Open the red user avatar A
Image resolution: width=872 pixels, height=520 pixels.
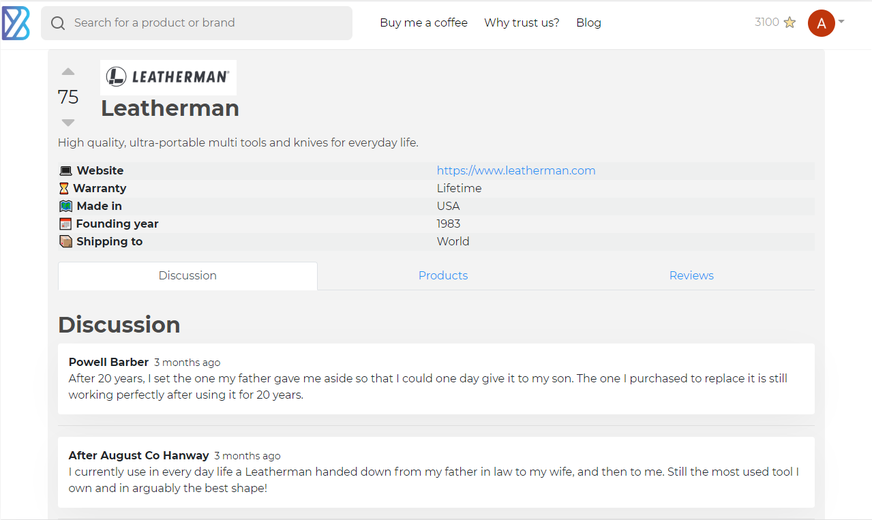point(821,23)
